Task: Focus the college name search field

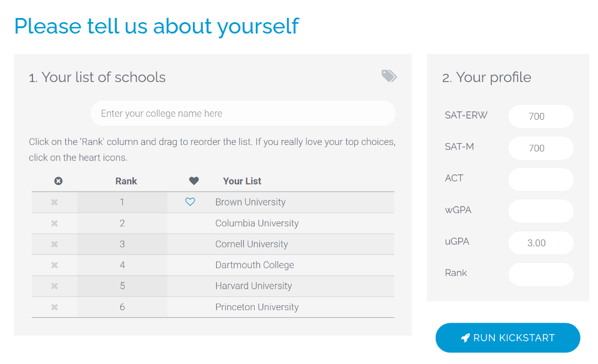Action: click(x=243, y=114)
